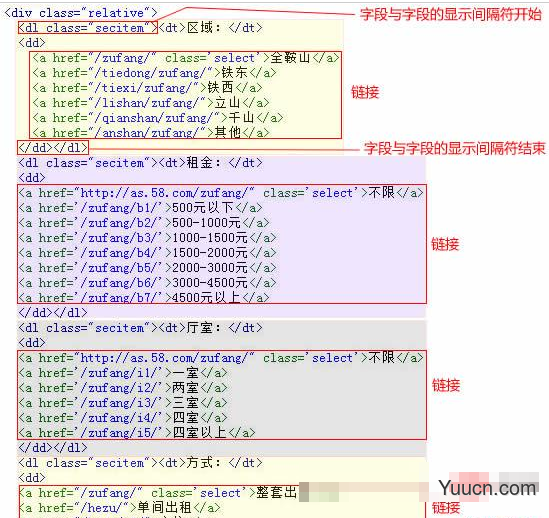This screenshot has width=549, height=518.
Task: Select the 立山 lishan/zufang link line
Action: point(151,103)
